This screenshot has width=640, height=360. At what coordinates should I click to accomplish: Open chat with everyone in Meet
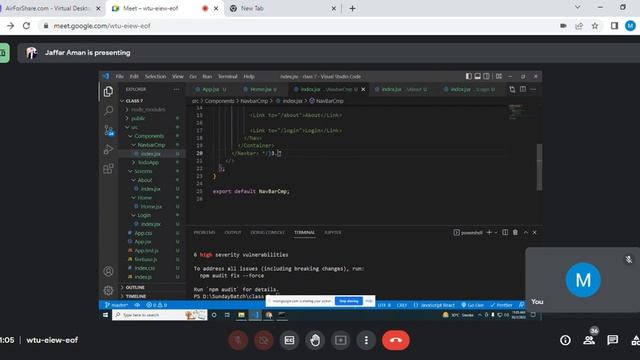(x=612, y=340)
